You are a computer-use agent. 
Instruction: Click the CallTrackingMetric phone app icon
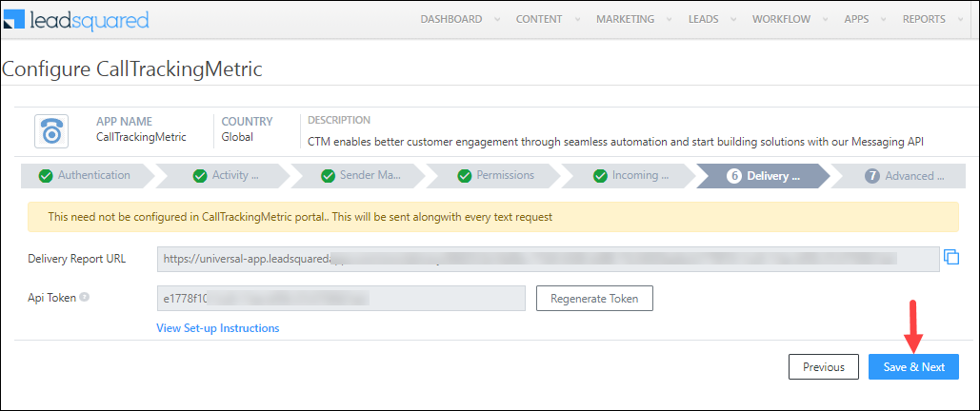click(51, 132)
